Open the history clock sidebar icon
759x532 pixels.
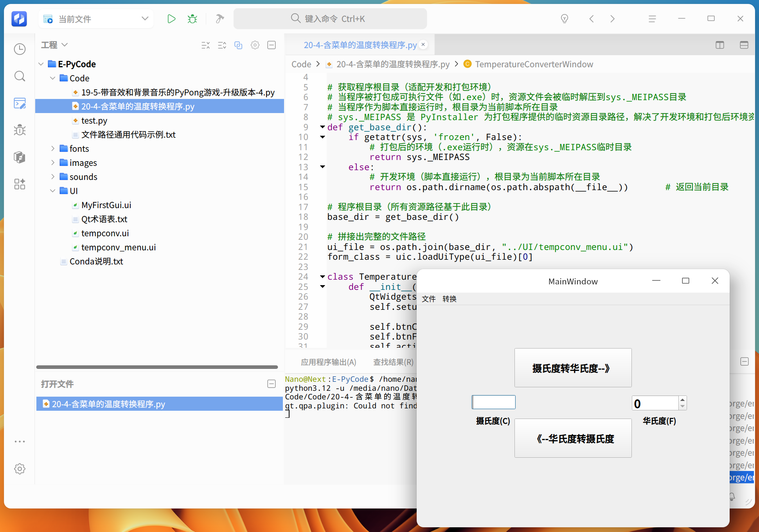20,49
